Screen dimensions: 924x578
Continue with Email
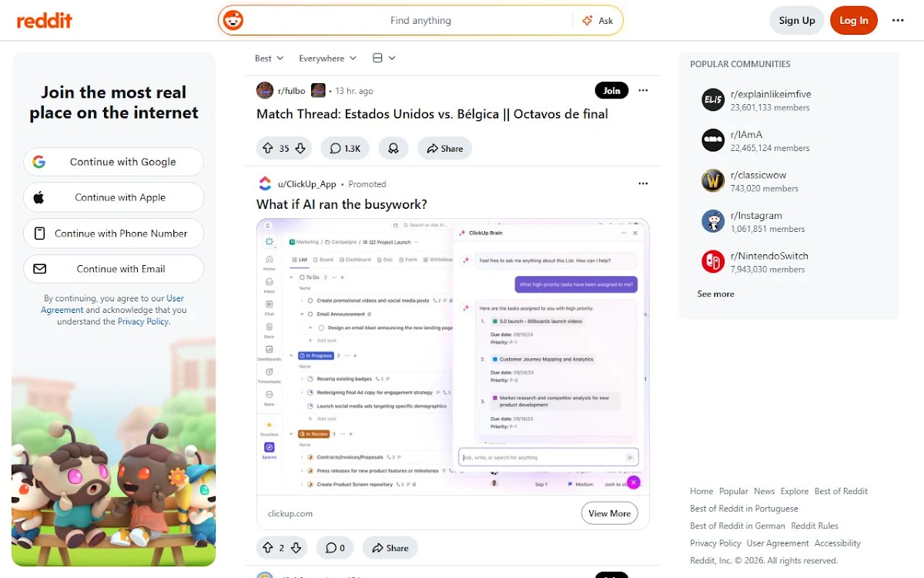click(114, 269)
